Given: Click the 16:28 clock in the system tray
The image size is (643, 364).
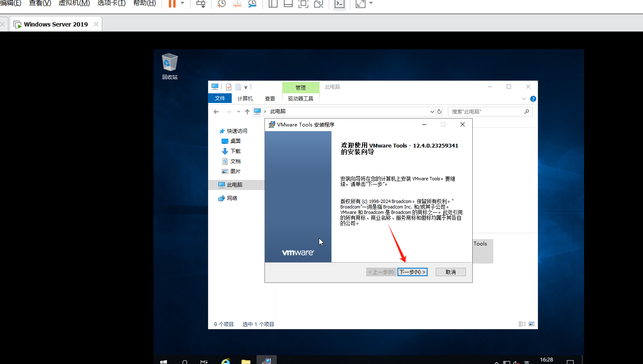Looking at the screenshot, I should [546, 360].
